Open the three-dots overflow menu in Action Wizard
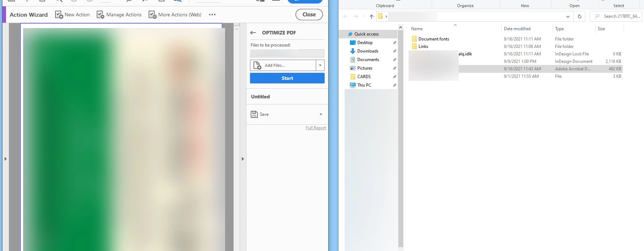 pyautogui.click(x=212, y=15)
